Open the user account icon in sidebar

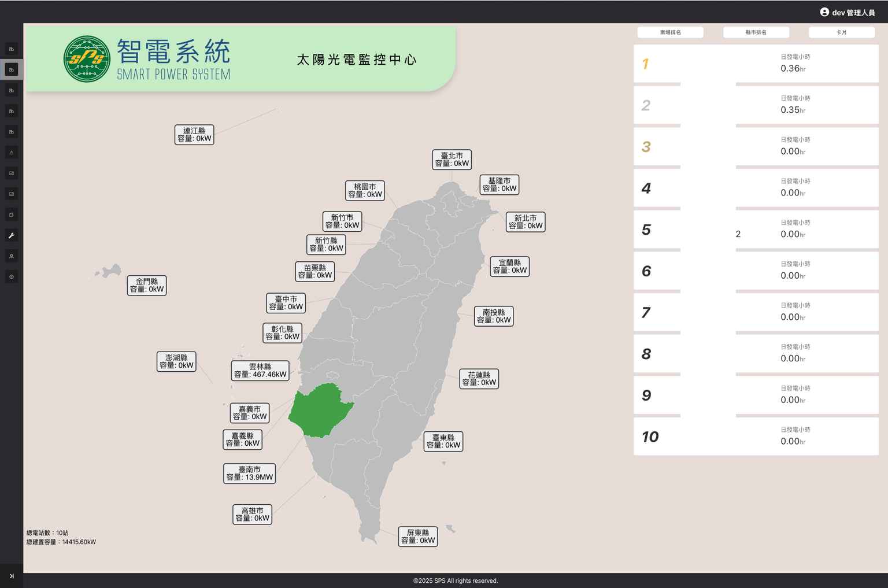(12, 256)
